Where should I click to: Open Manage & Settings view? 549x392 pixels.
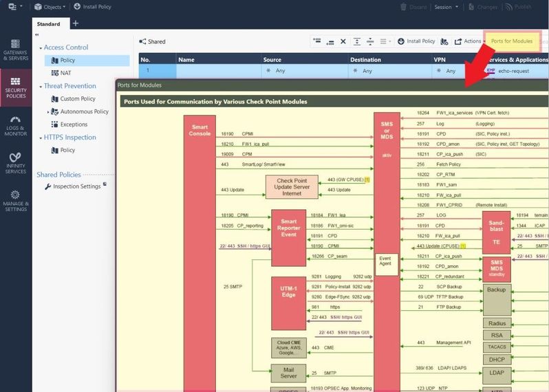pos(15,201)
